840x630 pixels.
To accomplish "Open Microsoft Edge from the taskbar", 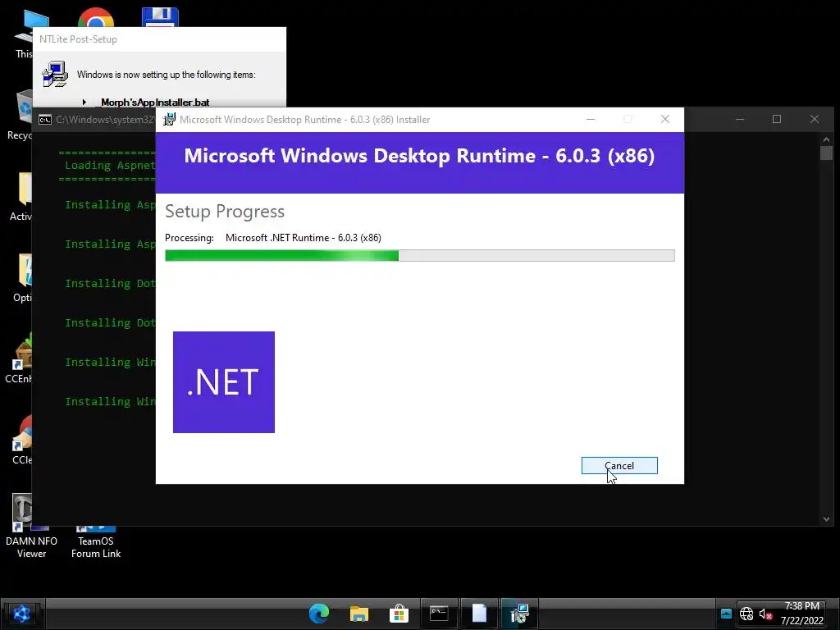I will pyautogui.click(x=319, y=614).
